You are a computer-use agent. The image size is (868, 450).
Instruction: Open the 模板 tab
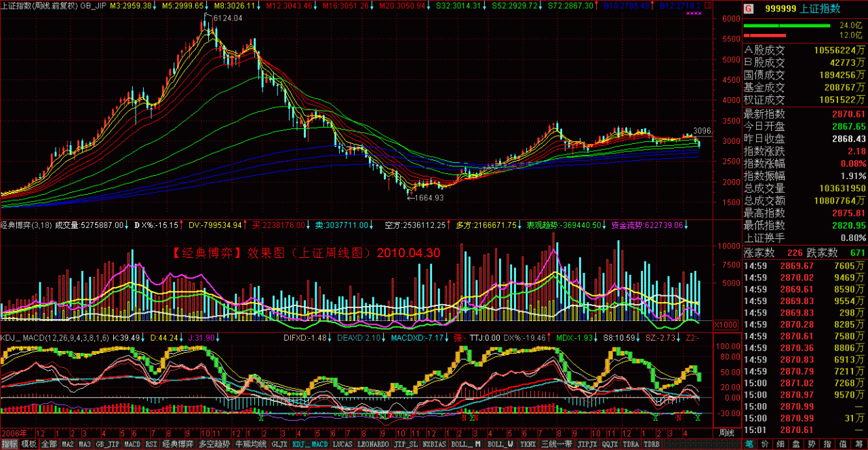click(x=29, y=445)
